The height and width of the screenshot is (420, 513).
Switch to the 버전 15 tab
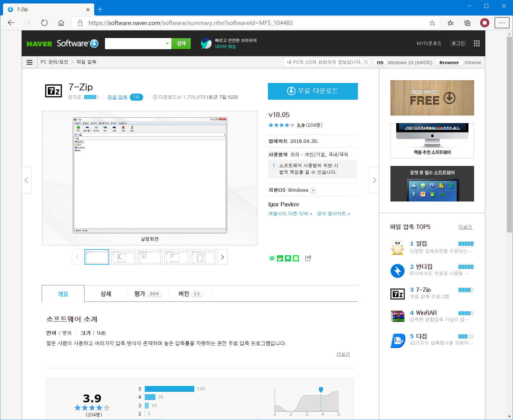coord(191,294)
